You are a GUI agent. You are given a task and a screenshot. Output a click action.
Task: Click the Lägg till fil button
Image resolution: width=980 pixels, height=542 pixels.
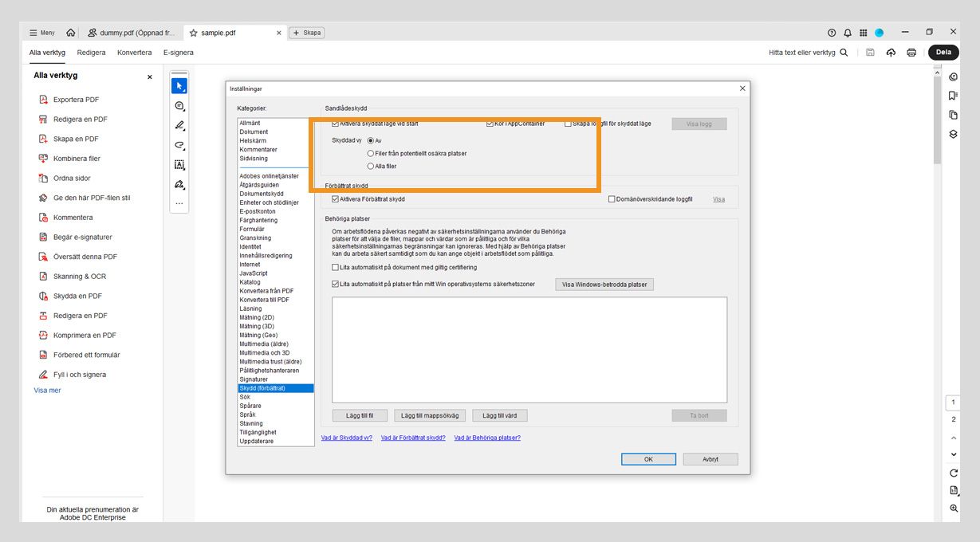(360, 415)
